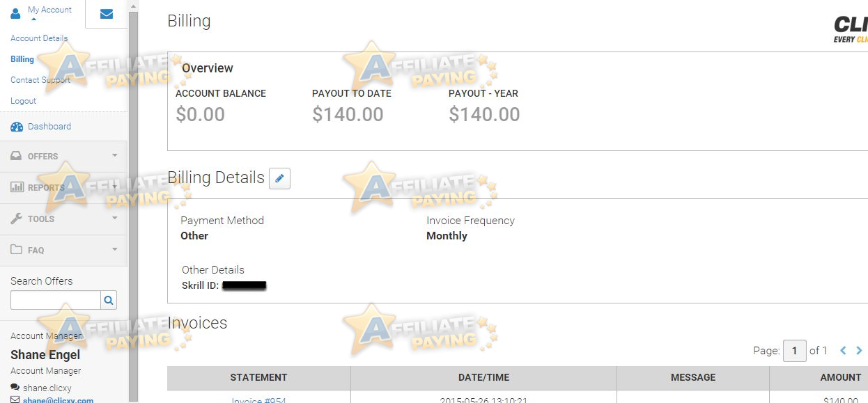Viewport: 868px width, 403px height.
Task: Click the invoices page number box
Action: [x=795, y=351]
